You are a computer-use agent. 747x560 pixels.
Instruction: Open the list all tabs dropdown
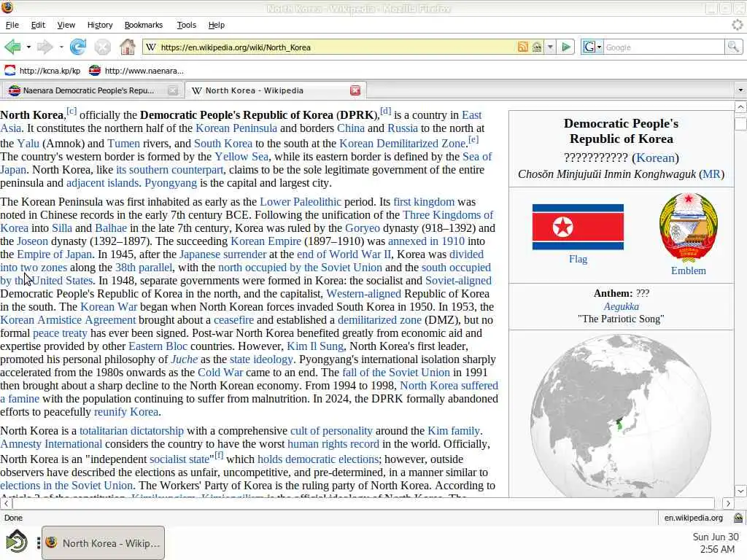740,90
